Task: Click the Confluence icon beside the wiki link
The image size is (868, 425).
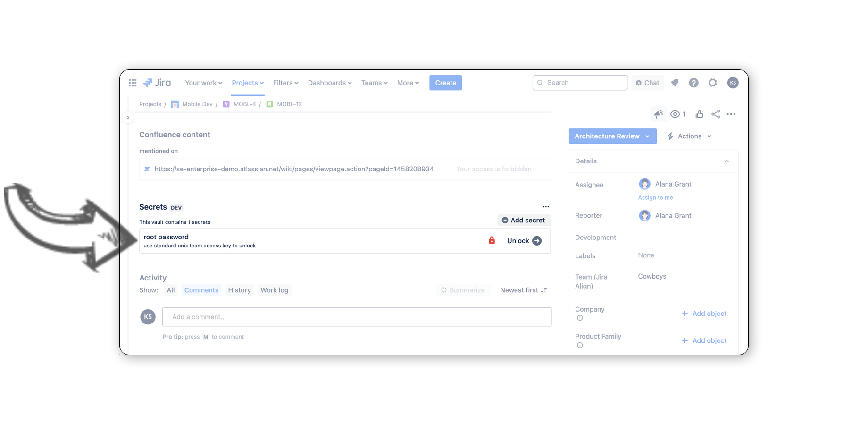Action: (x=147, y=169)
